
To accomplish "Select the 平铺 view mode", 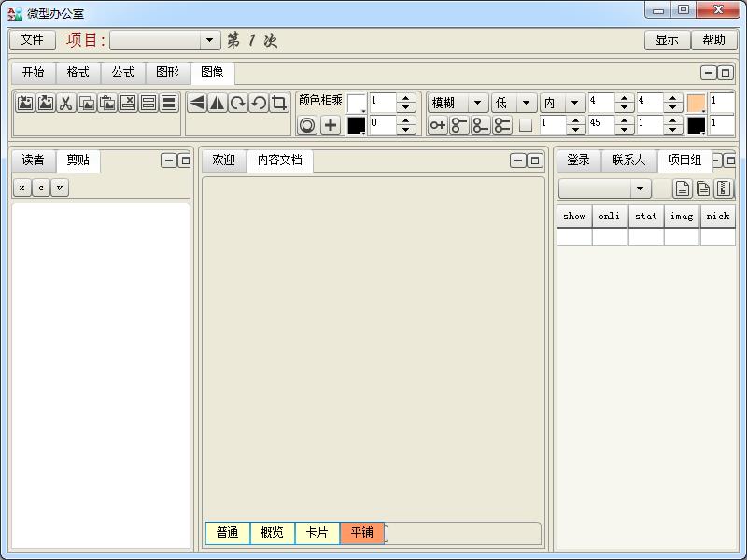I will [x=361, y=533].
